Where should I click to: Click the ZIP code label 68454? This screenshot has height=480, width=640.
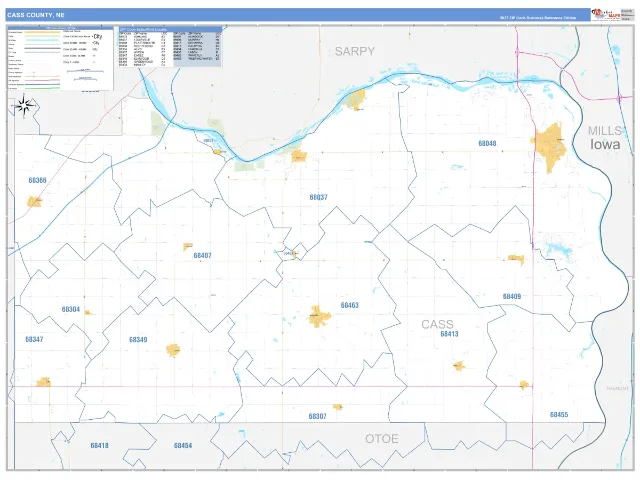point(183,445)
